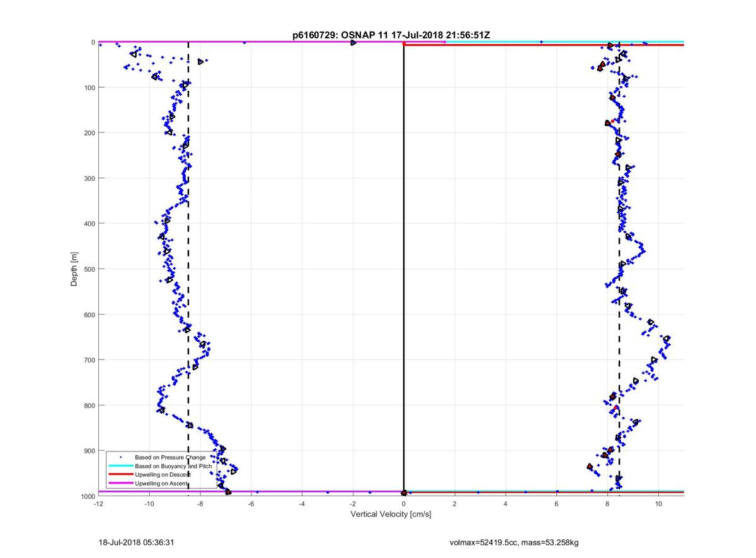Click the 900 tick on depth axis
This screenshot has width=756, height=558.
coord(89,450)
